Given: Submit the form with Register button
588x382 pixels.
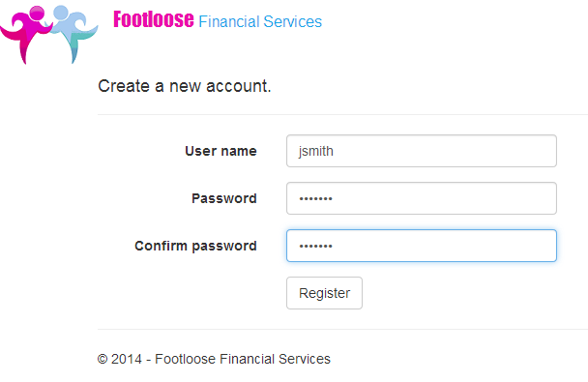Looking at the screenshot, I should point(324,293).
